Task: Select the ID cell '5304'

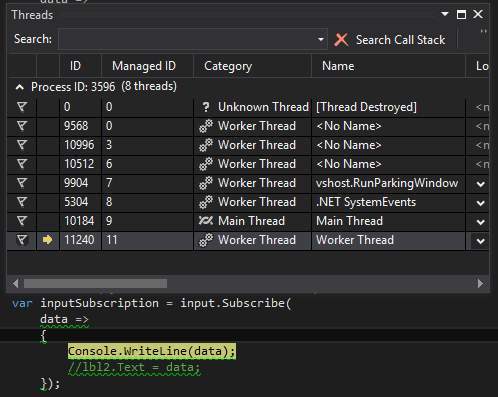Action: (80, 202)
